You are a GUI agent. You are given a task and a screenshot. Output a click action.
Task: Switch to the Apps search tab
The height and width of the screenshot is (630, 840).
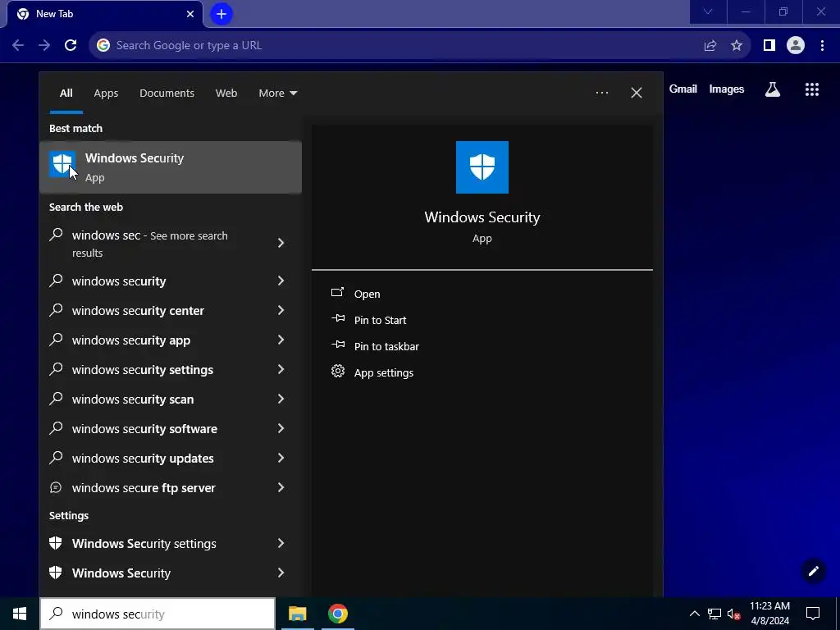106,93
